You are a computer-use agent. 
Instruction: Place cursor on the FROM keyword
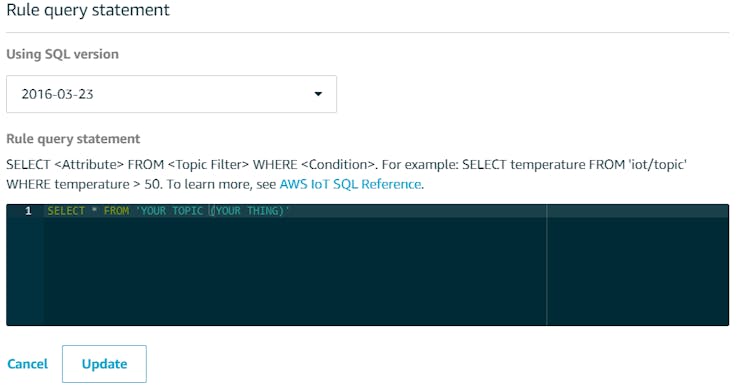point(116,211)
